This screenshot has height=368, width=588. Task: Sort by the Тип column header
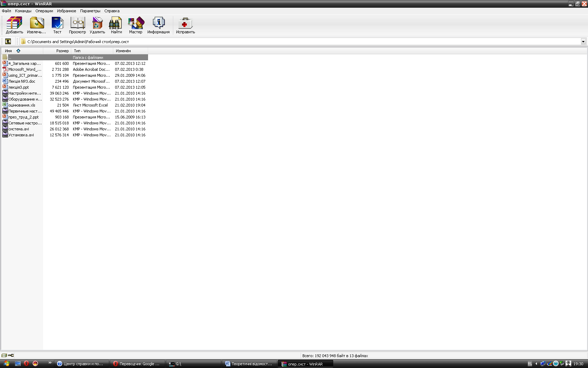[92, 51]
